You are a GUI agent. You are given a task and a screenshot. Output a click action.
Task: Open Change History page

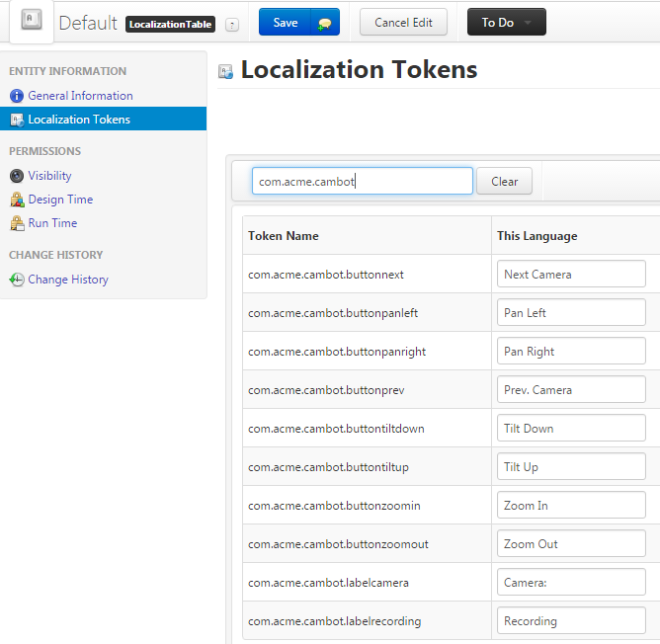(68, 280)
